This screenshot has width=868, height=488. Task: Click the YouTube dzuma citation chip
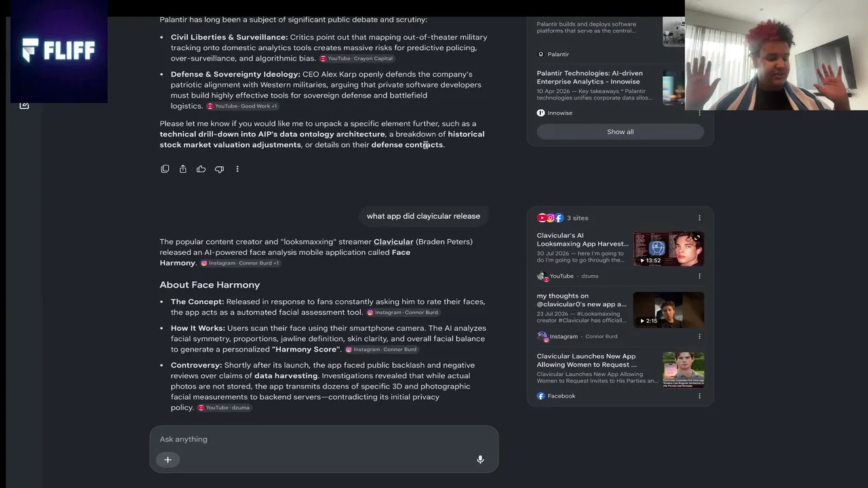[x=224, y=408]
